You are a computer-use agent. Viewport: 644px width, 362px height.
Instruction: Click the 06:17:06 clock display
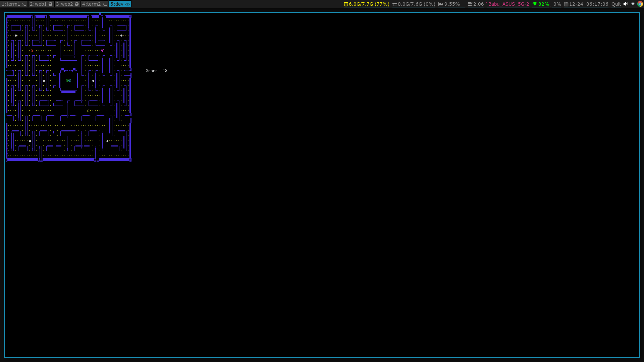click(x=597, y=4)
